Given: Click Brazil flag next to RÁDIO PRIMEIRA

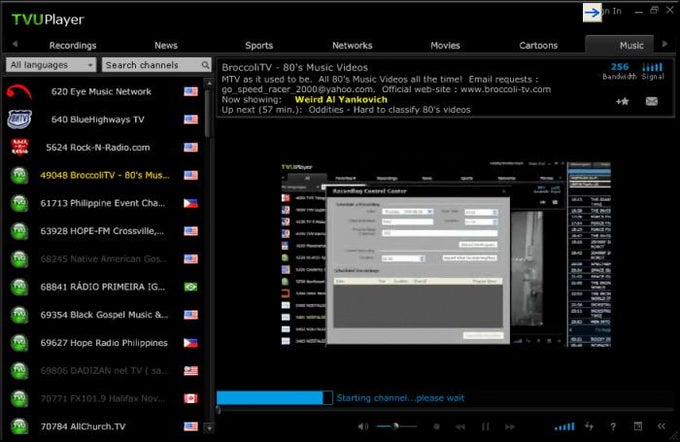Looking at the screenshot, I should [190, 287].
